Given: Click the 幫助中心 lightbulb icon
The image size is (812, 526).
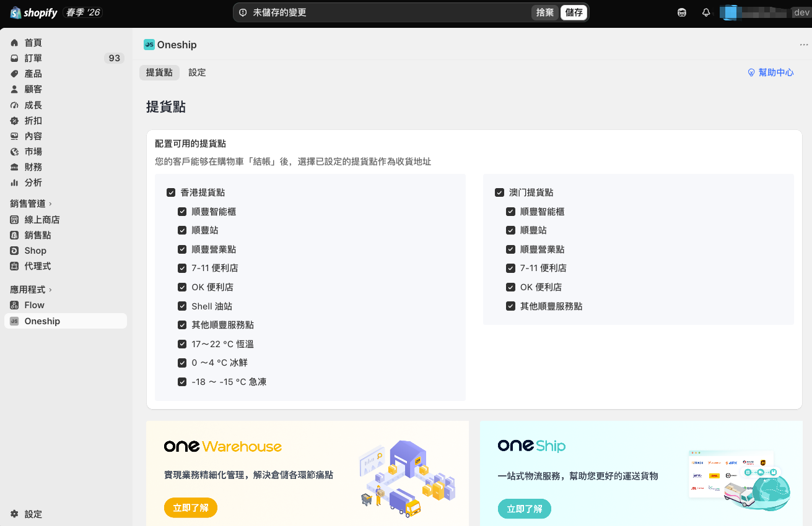Looking at the screenshot, I should (x=752, y=72).
